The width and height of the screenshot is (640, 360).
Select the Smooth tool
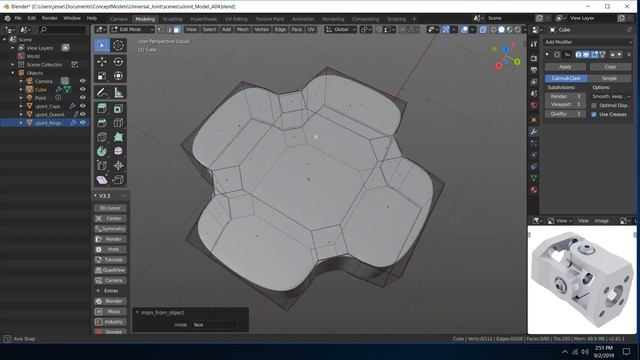(118, 151)
